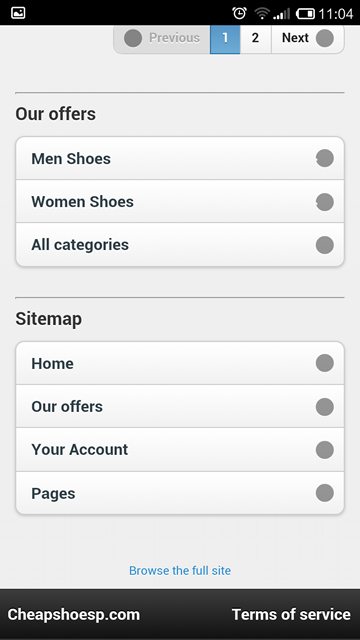Click the arrow icon beside Men Shoes
This screenshot has height=640, width=360.
tap(324, 158)
